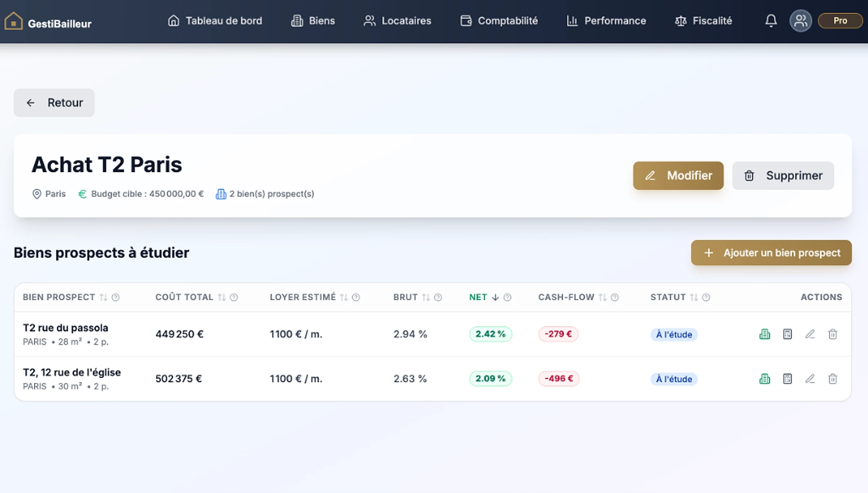Image resolution: width=868 pixels, height=493 pixels.
Task: Click 2 bien(s) prospect(s) label
Action: coord(272,194)
